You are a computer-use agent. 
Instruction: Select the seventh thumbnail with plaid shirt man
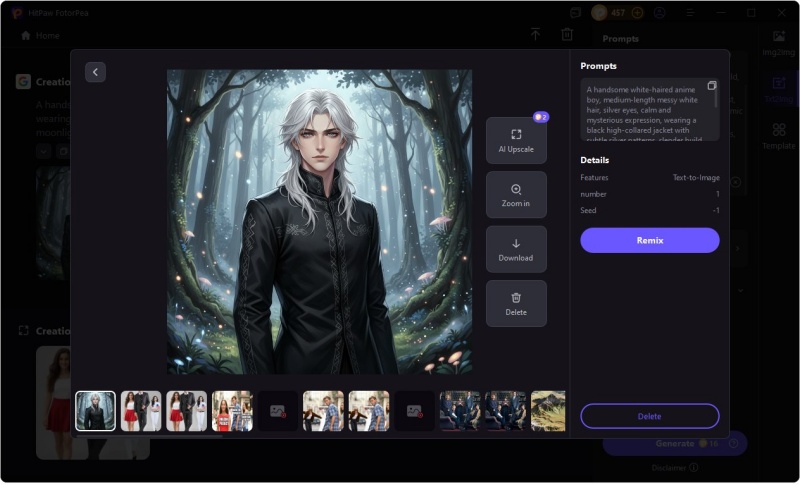[x=369, y=411]
